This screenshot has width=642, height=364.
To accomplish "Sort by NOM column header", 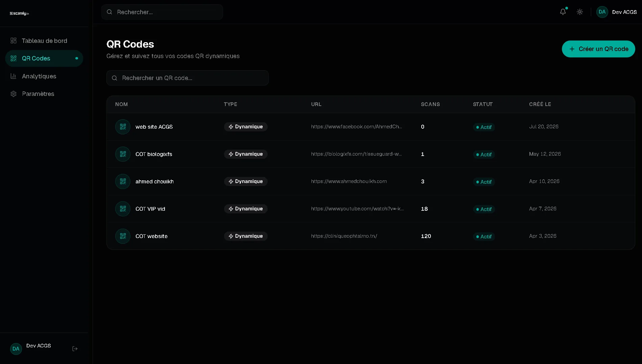I will click(121, 104).
